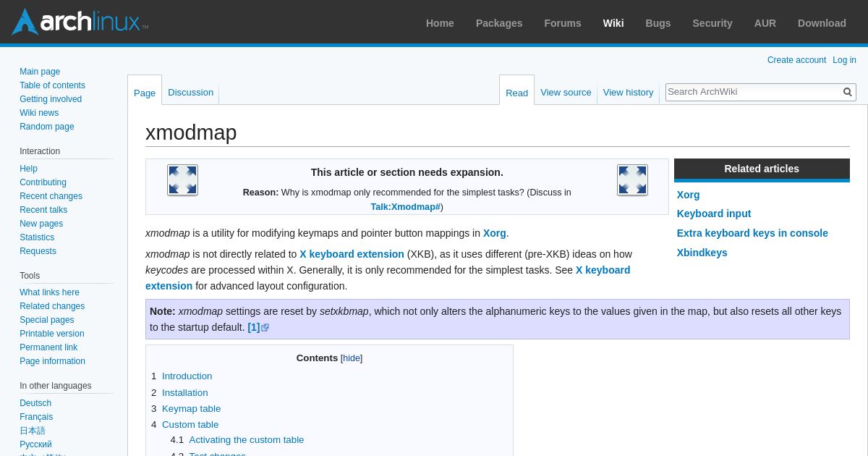Open the Security navigation item
868x456 pixels.
pyautogui.click(x=712, y=23)
